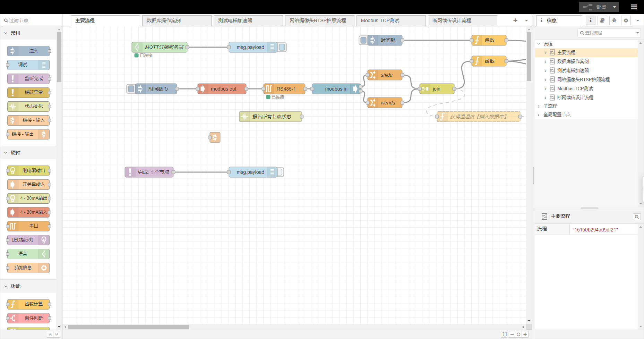Select the 调试 debug palette node
The image size is (644, 339).
(28, 65)
